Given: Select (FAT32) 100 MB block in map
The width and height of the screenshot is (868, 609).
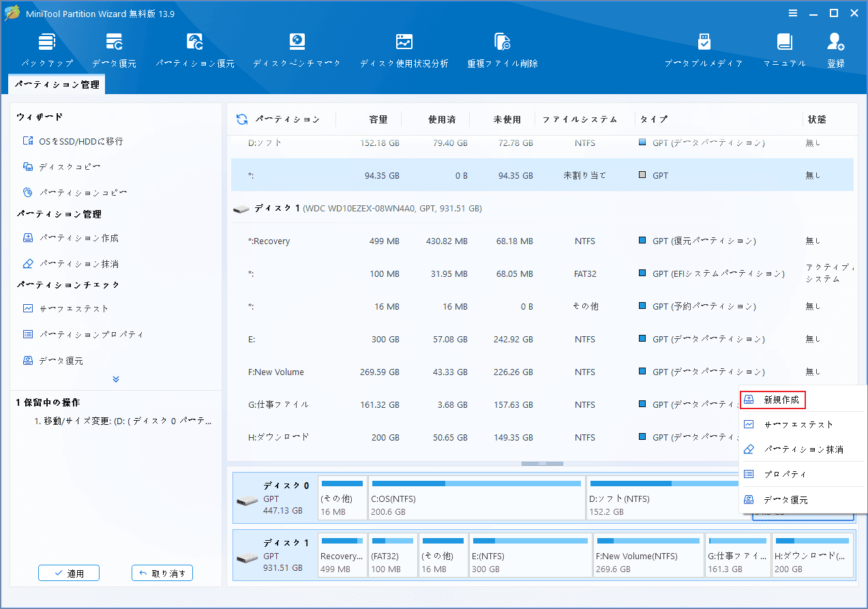Looking at the screenshot, I should coord(393,555).
